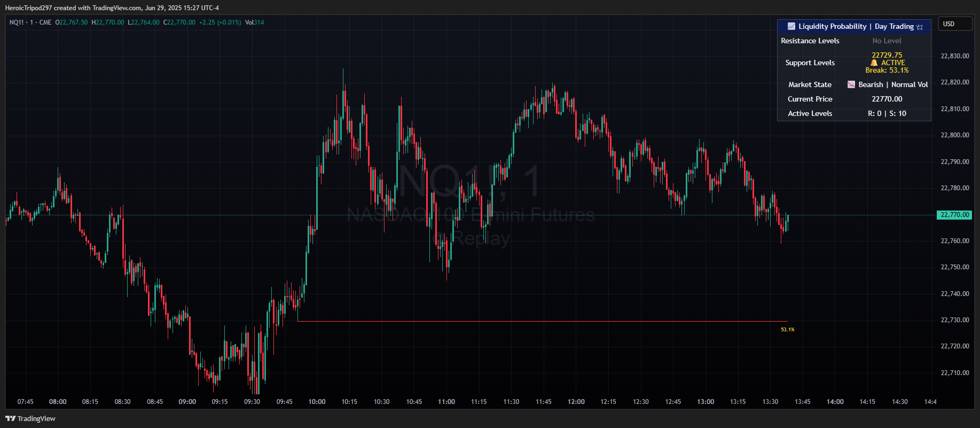Click the Break: 53.1% probability text

(x=887, y=70)
